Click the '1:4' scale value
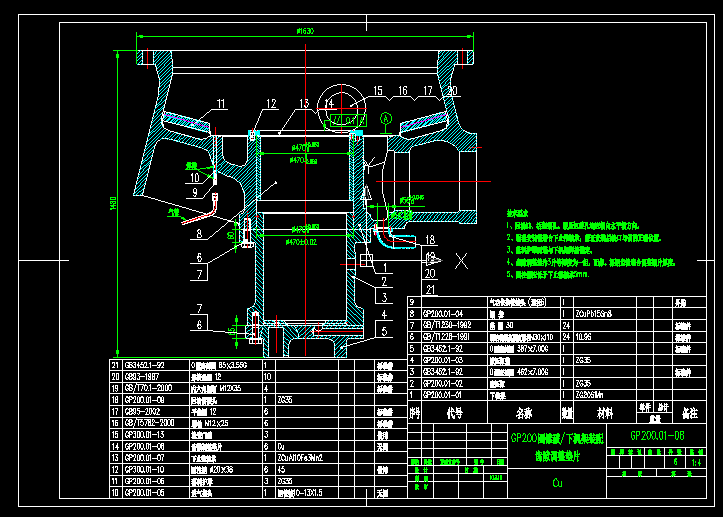Screen dimensions: 723x517 (x=696, y=462)
